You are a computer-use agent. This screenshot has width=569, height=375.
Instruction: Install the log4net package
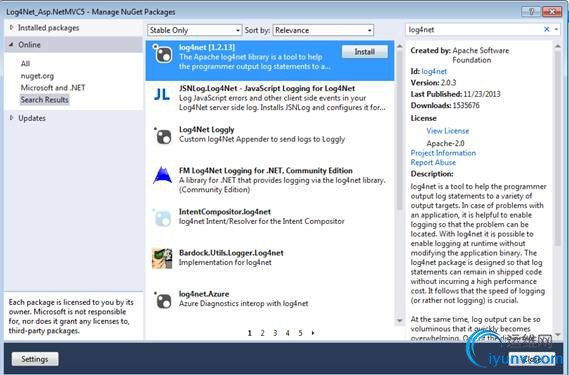[x=365, y=52]
